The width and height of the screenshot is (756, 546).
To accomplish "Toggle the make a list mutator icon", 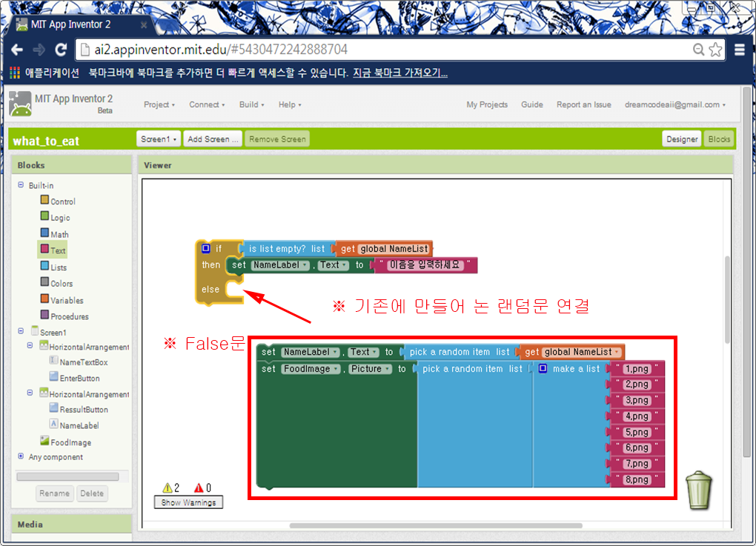I will tap(543, 369).
